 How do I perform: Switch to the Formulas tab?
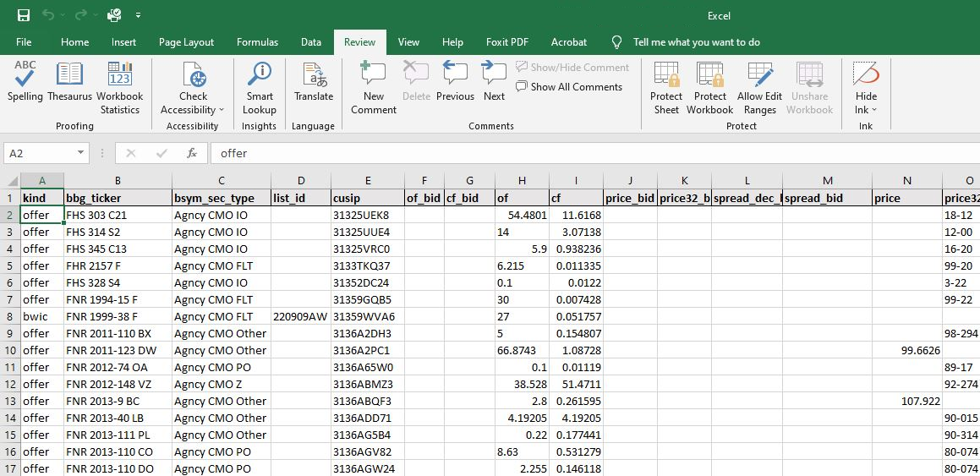coord(257,42)
